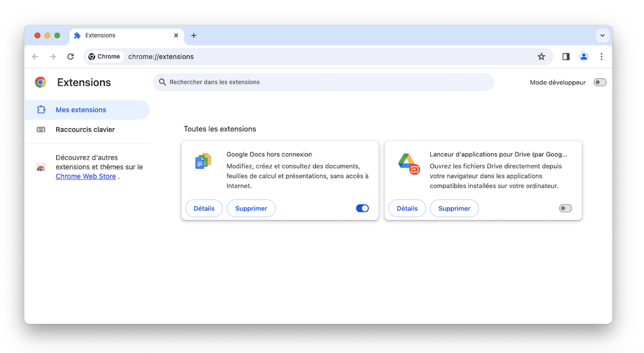This screenshot has height=353, width=644.
Task: Open Raccourcis clavier in sidebar
Action: pyautogui.click(x=87, y=130)
